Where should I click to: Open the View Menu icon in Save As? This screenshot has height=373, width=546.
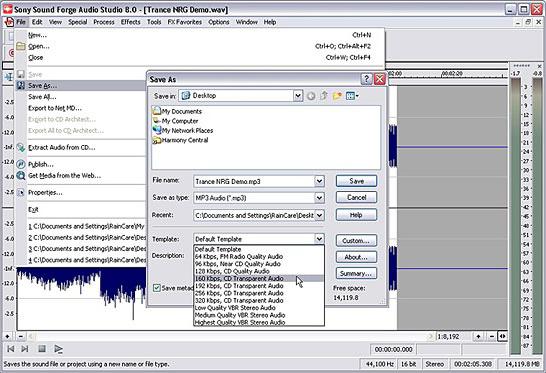click(x=352, y=95)
